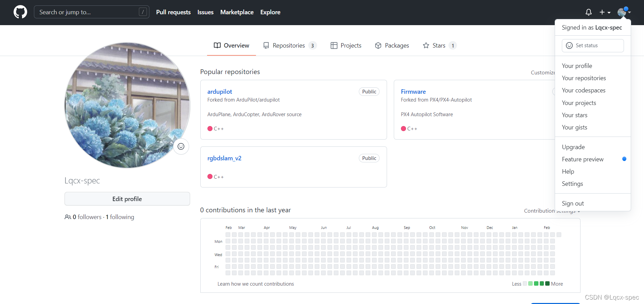Click the people icon beside followers
The height and width of the screenshot is (304, 644).
(x=68, y=217)
